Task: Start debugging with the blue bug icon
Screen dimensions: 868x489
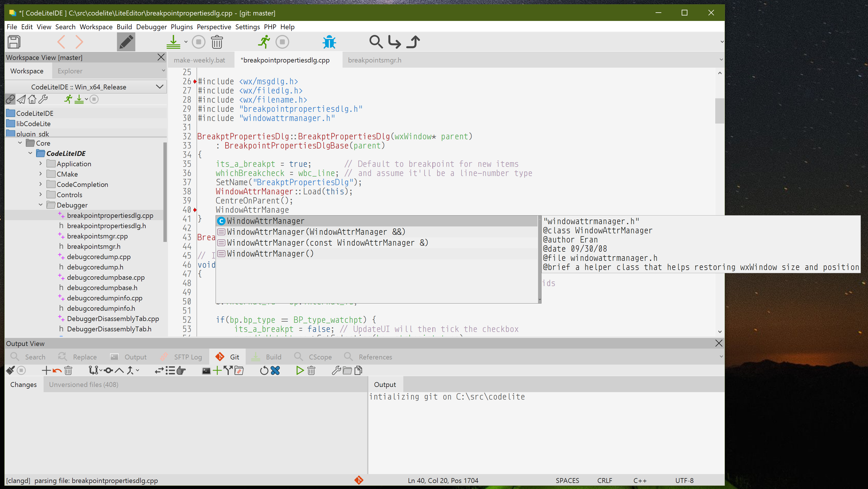Action: click(x=329, y=42)
